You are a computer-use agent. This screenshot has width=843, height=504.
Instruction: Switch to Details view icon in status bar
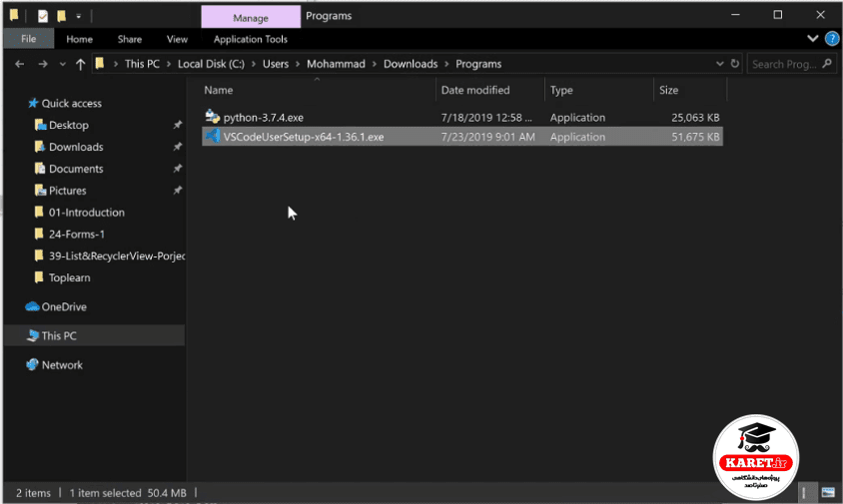[x=804, y=493]
